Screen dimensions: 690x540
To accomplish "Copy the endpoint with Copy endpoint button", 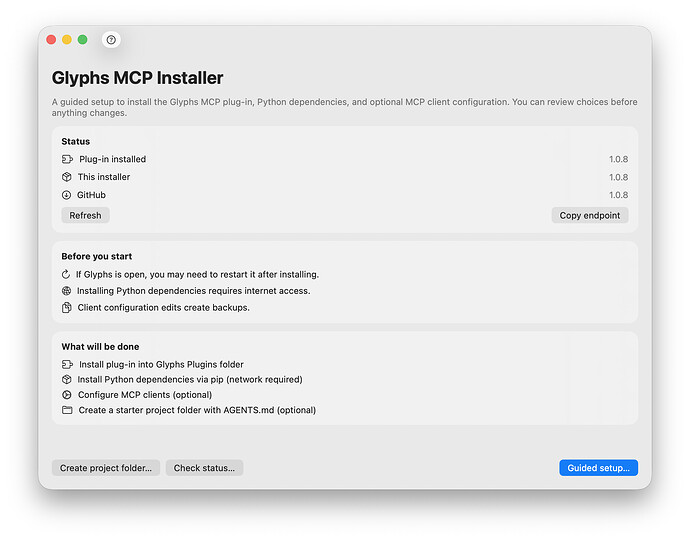I will click(590, 215).
